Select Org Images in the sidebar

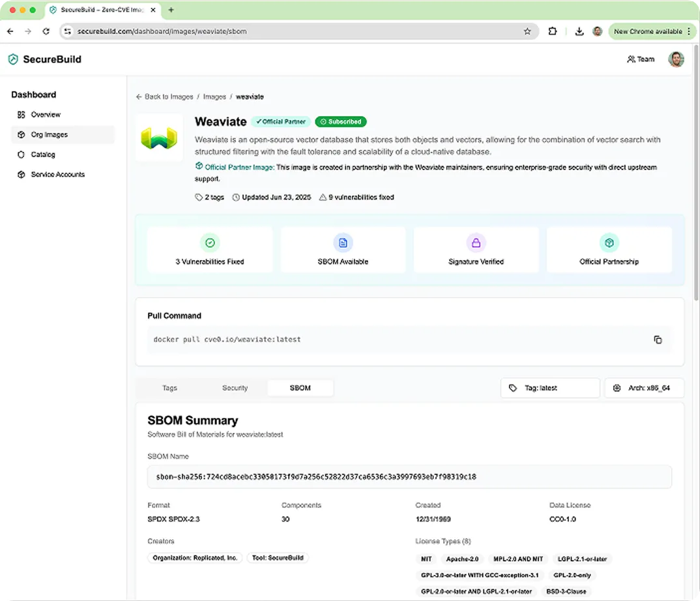[x=63, y=134]
